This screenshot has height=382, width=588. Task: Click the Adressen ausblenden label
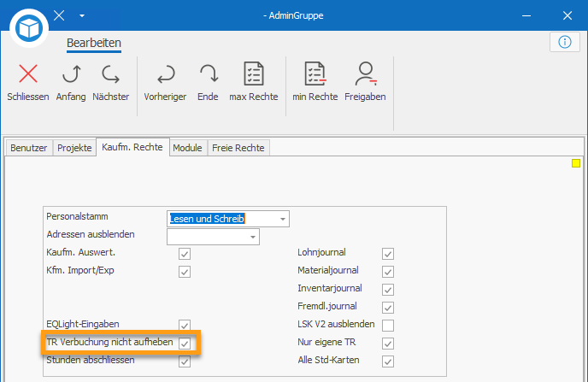click(x=91, y=234)
